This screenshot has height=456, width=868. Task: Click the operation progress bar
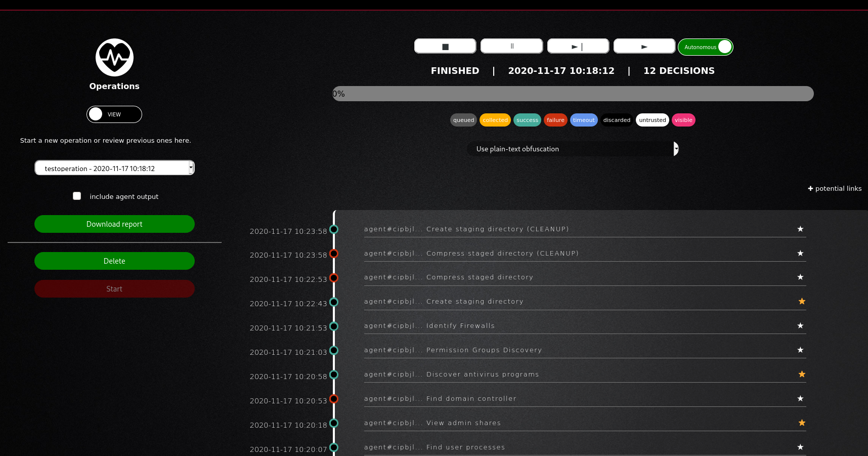pos(573,94)
